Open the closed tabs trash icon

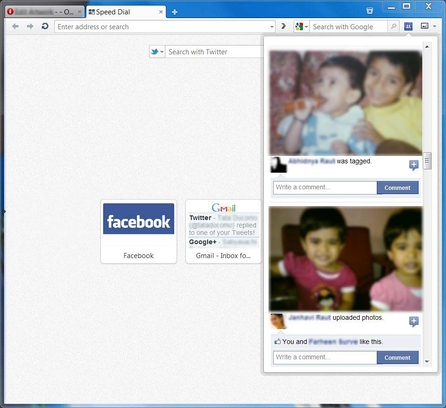pyautogui.click(x=370, y=11)
